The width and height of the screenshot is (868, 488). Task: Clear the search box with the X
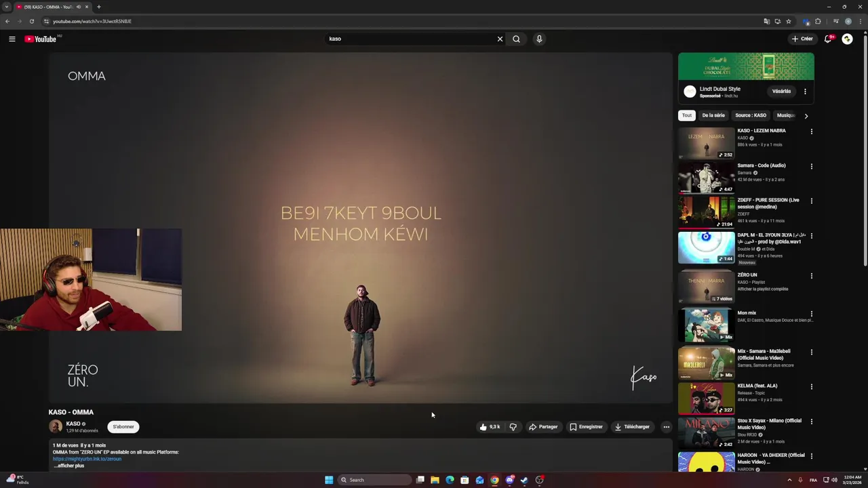tap(500, 39)
